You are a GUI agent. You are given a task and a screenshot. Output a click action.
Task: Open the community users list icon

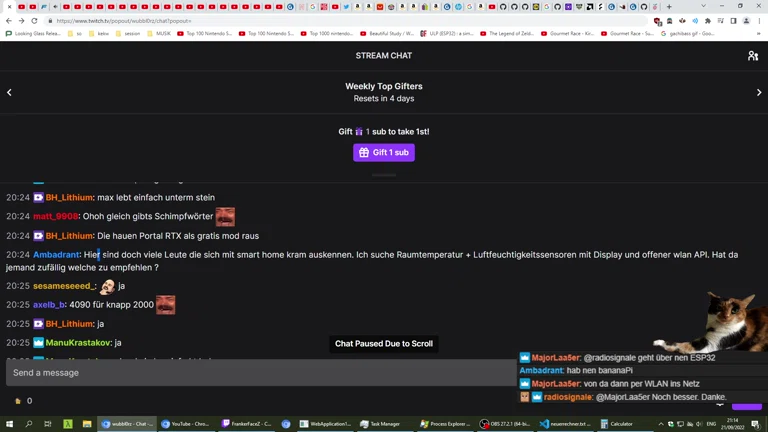pos(753,56)
